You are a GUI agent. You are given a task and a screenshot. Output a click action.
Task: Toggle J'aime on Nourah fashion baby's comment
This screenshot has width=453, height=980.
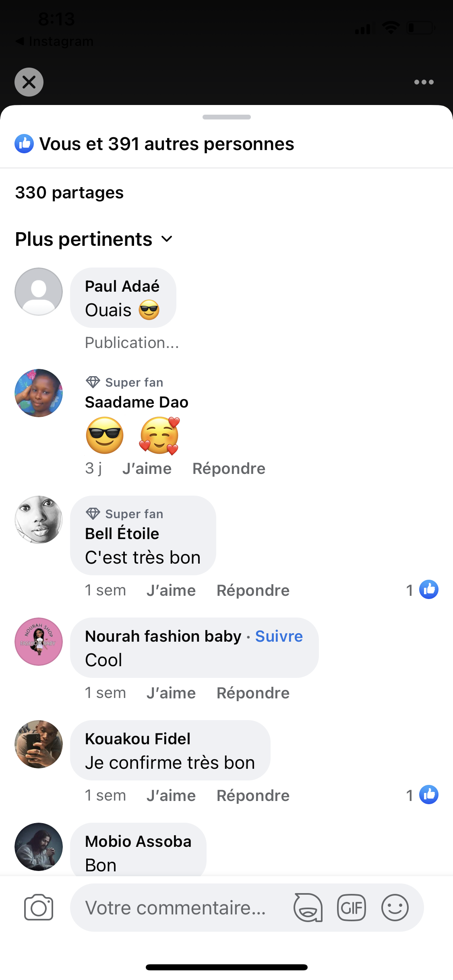point(171,693)
